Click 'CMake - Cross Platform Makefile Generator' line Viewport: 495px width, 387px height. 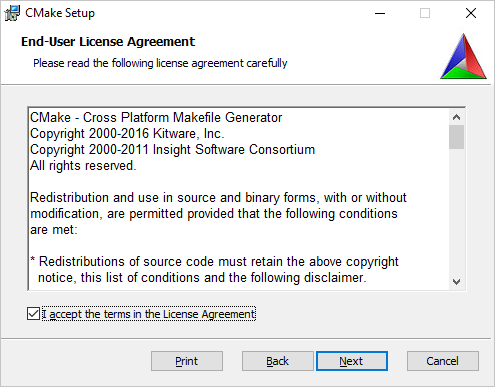point(156,118)
